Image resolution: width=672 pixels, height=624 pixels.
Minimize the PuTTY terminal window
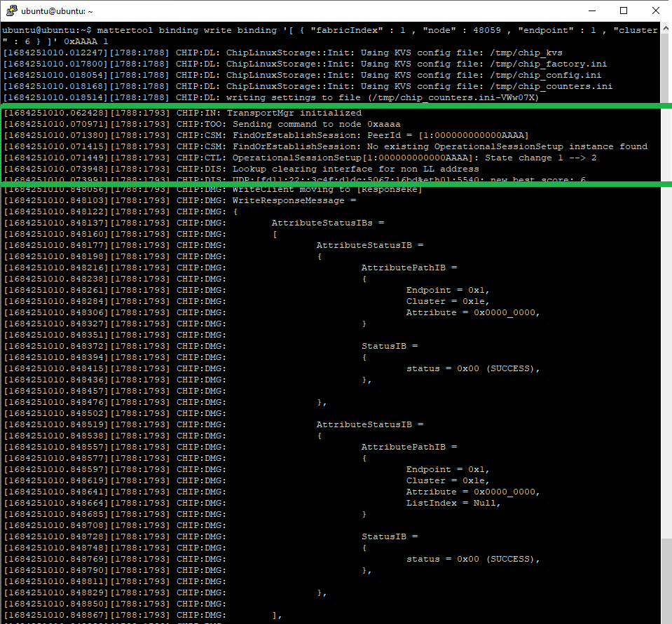[x=591, y=11]
